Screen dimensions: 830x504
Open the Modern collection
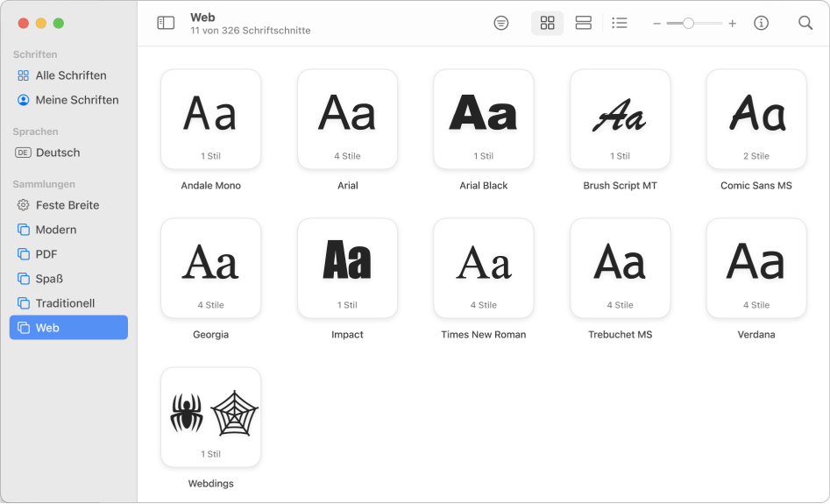click(69, 230)
